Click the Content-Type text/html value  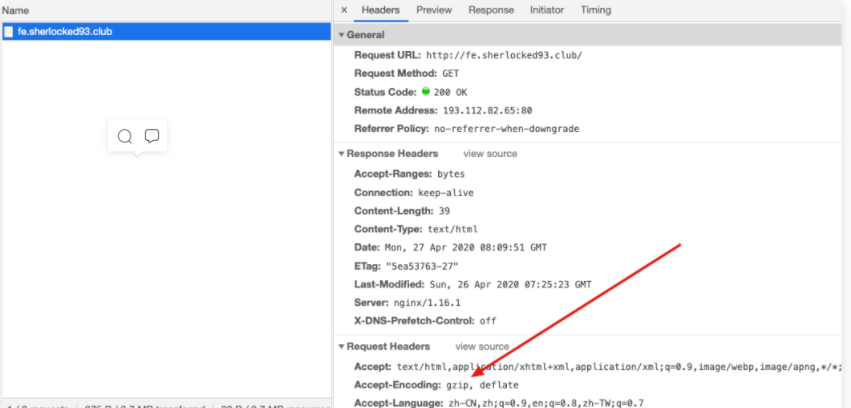click(453, 230)
